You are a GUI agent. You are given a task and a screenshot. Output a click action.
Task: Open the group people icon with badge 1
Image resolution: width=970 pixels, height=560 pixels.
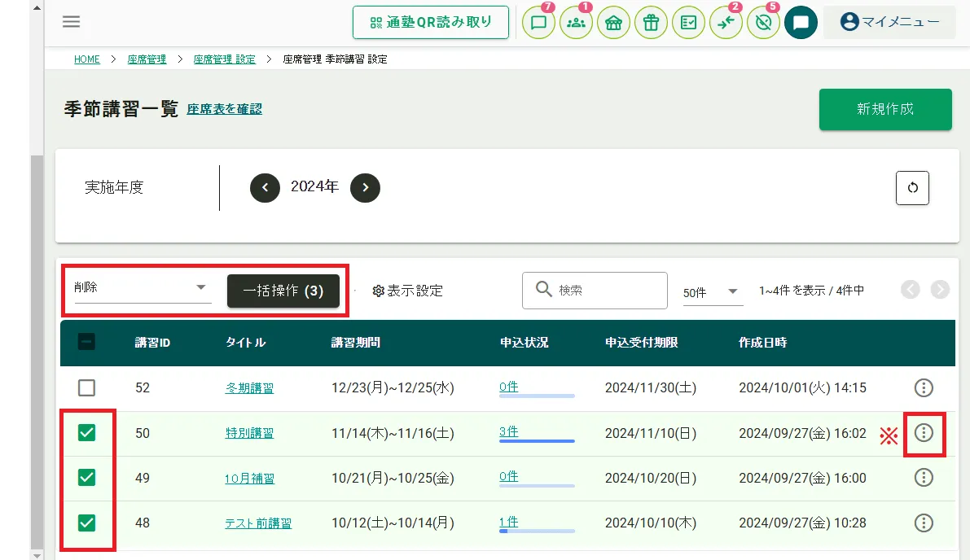click(x=576, y=23)
